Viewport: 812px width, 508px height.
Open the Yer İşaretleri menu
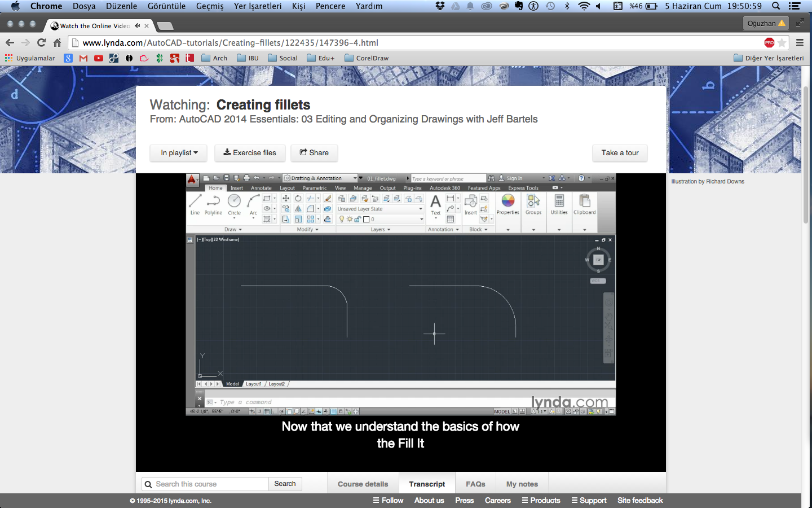(258, 6)
